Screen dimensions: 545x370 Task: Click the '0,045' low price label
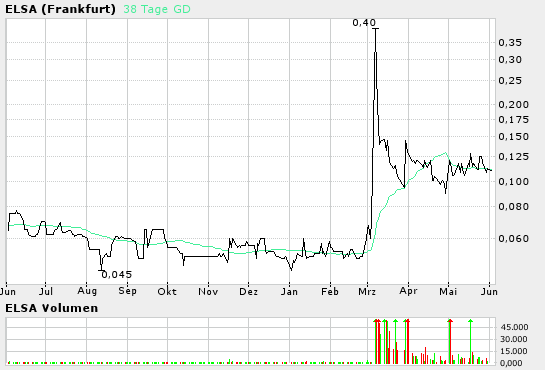116,275
